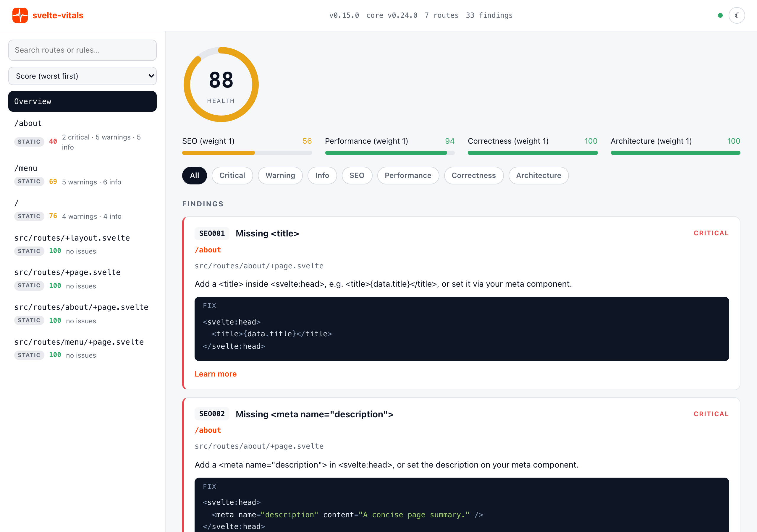The image size is (757, 532).
Task: Click the '7 routes' header text
Action: 441,15
